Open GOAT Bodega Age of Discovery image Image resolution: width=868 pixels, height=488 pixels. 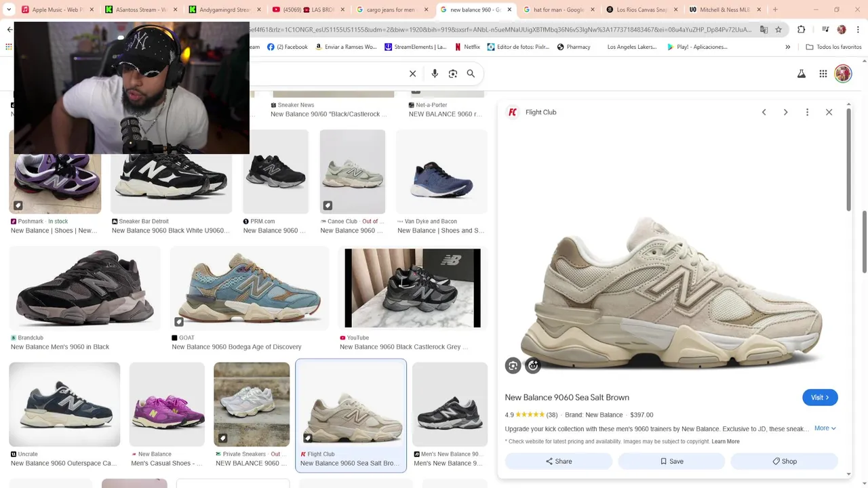click(249, 288)
